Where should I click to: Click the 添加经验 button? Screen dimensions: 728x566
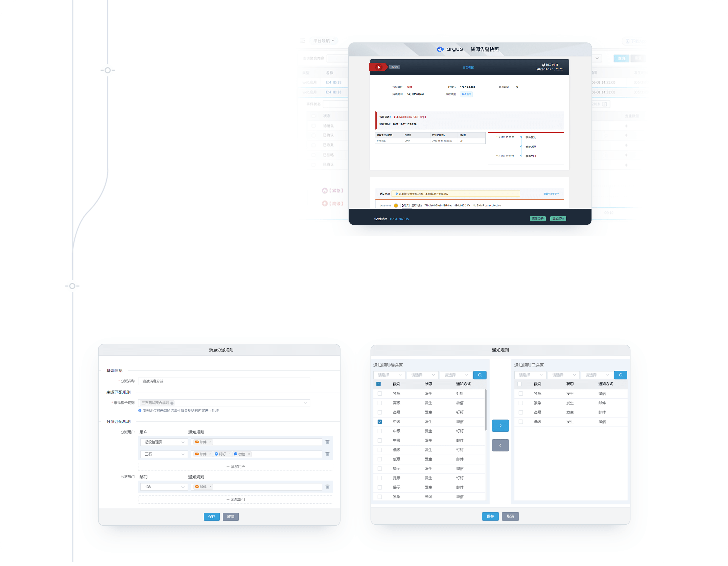[558, 219]
